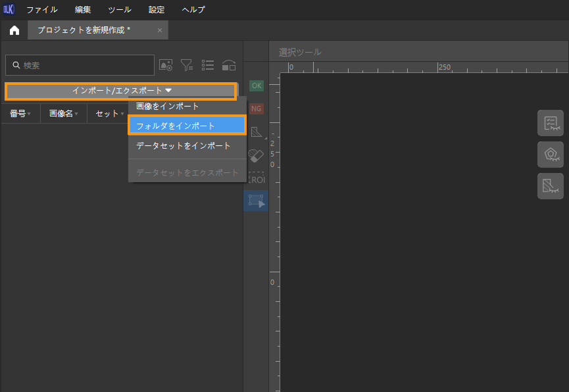Toggle mask visibility button
The image size is (569, 392).
pos(550,186)
